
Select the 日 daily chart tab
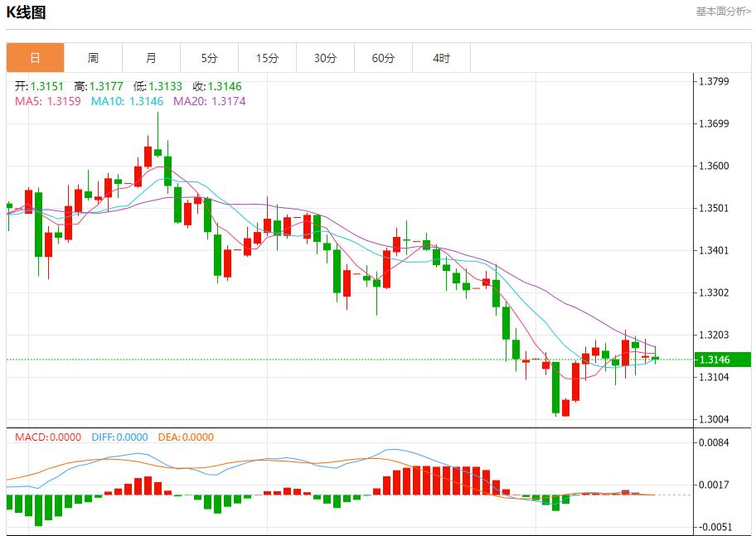(35, 58)
